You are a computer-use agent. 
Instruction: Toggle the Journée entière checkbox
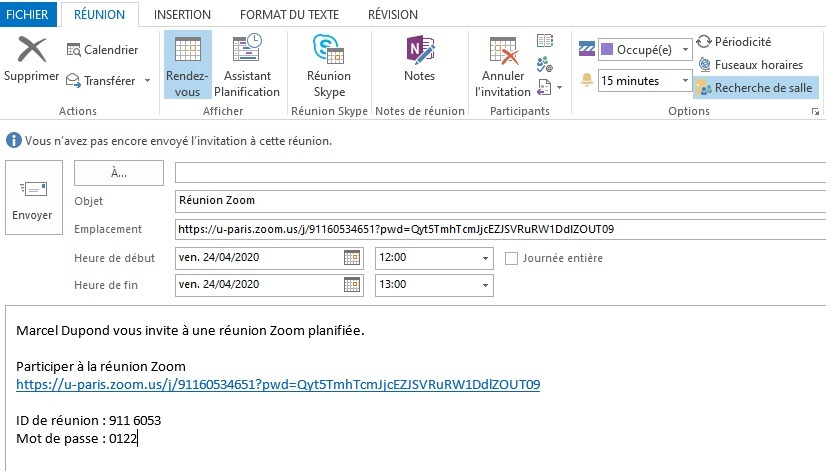click(512, 258)
